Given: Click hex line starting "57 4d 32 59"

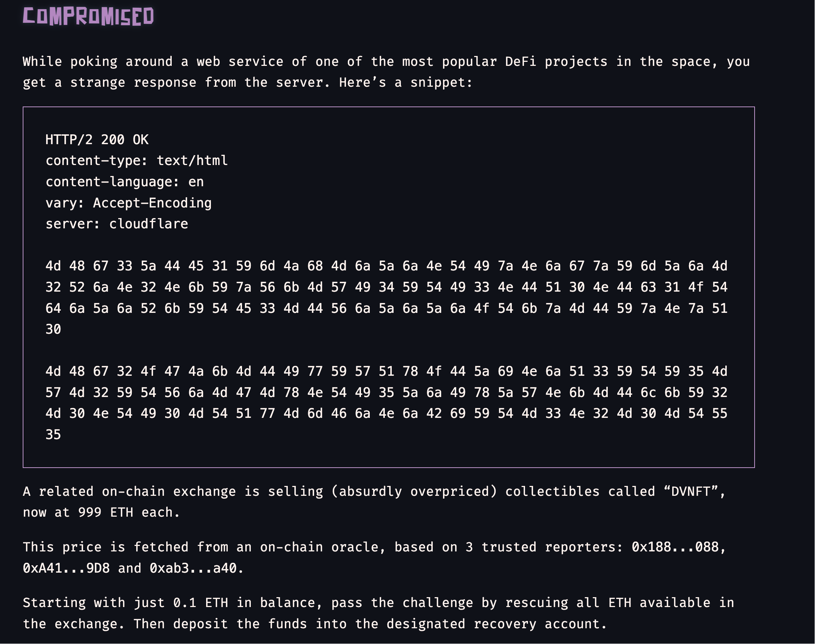Looking at the screenshot, I should point(386,393).
